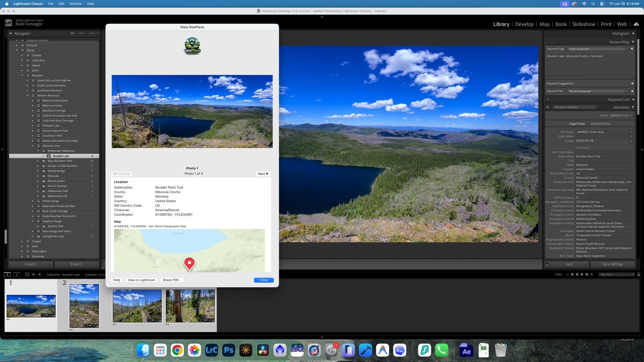Screen dimensions: 644x362
Task: Click View in Lightroom button
Action: 141,280
